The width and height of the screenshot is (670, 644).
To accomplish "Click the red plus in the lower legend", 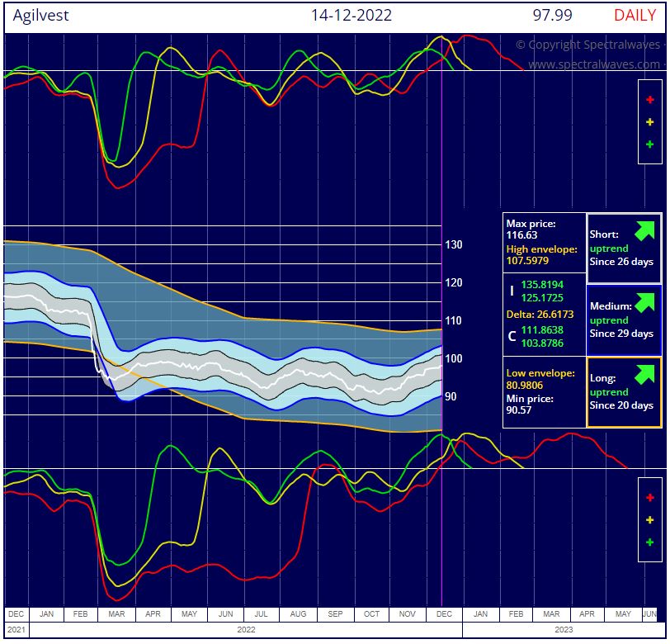I will 649,497.
